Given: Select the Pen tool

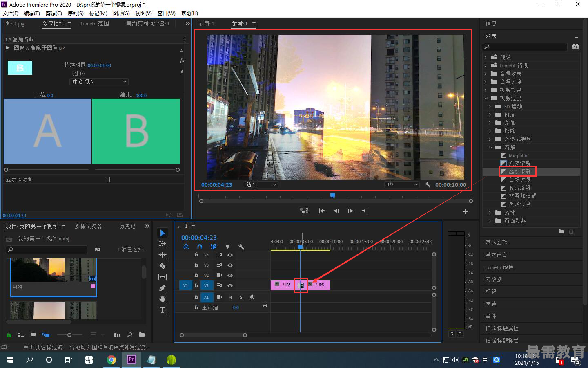Looking at the screenshot, I should [163, 288].
